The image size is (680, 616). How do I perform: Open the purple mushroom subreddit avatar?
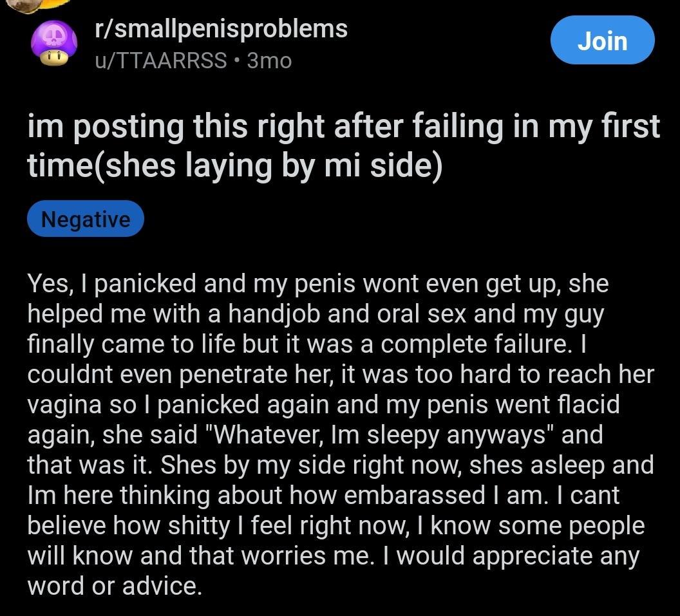[x=54, y=45]
